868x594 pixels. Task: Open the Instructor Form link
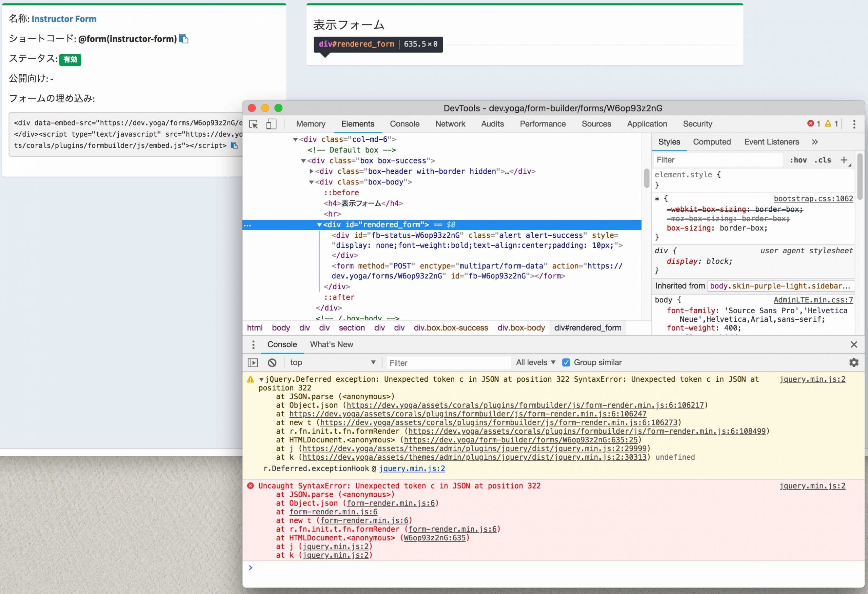click(x=64, y=19)
